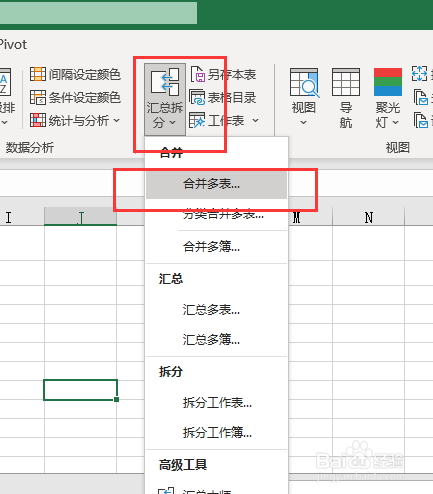
Task: Expand the 聚光灯 dropdown arrow
Action: (396, 122)
